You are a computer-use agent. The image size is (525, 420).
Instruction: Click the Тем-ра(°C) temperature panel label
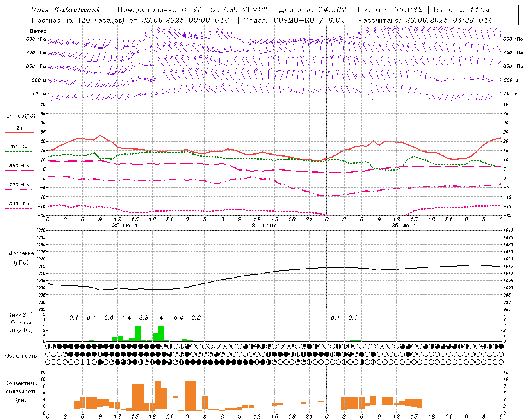click(x=19, y=116)
